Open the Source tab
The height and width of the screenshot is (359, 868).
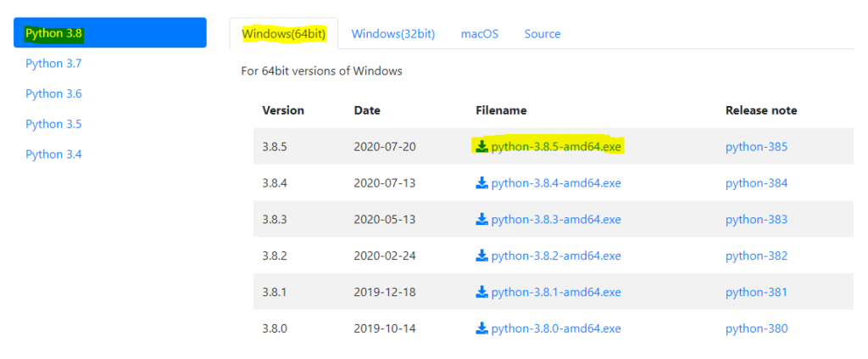pos(542,34)
